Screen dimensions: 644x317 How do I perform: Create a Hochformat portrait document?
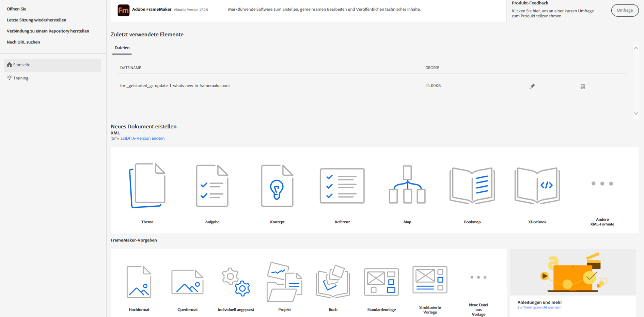[139, 282]
